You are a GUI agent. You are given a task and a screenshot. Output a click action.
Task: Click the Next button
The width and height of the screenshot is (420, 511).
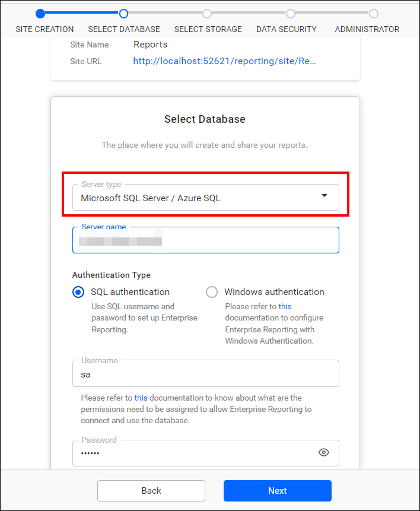coord(278,491)
